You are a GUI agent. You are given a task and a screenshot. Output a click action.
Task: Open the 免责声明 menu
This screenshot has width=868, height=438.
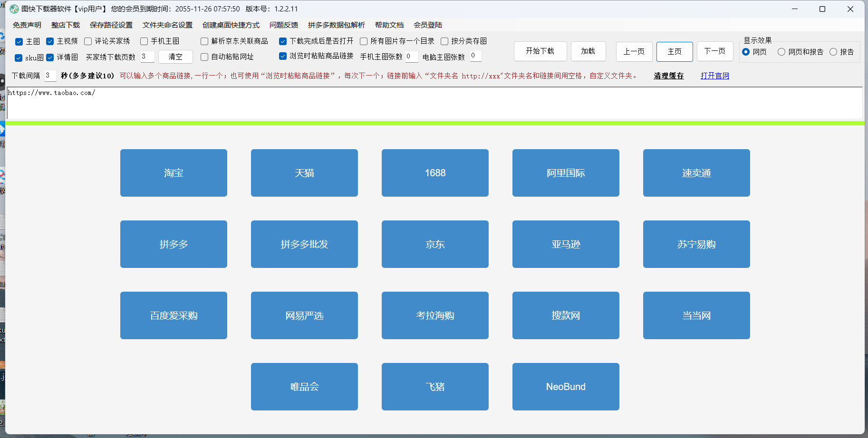tap(27, 25)
